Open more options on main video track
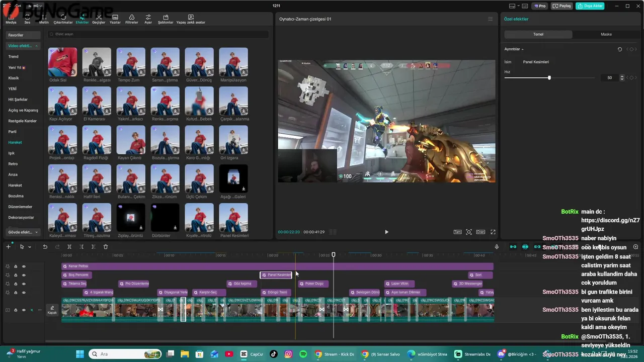The height and width of the screenshot is (362, 644). (39, 310)
